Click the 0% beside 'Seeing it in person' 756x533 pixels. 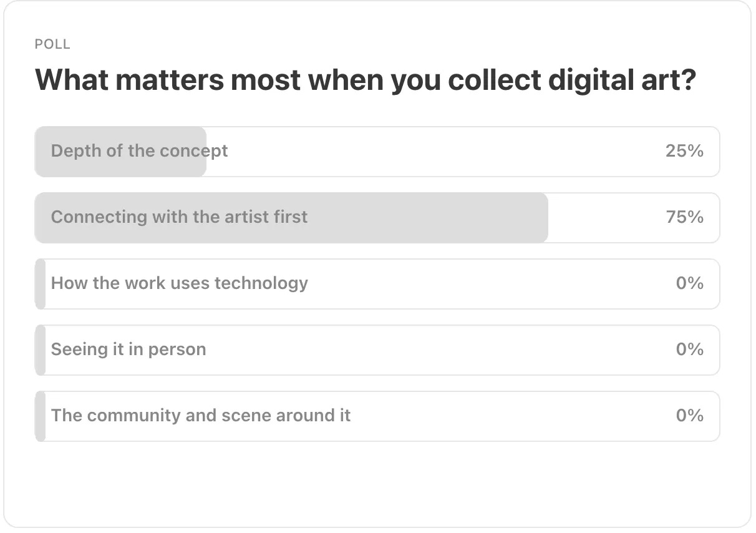coord(690,350)
